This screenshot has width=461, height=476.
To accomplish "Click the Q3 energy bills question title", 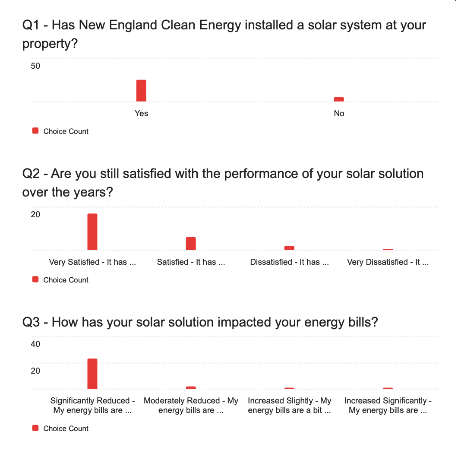I will (200, 322).
